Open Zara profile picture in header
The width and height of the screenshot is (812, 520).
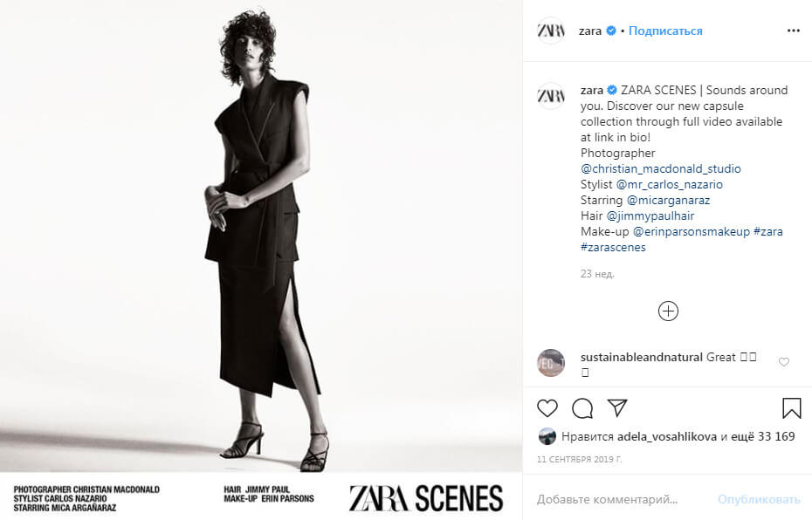coord(550,31)
